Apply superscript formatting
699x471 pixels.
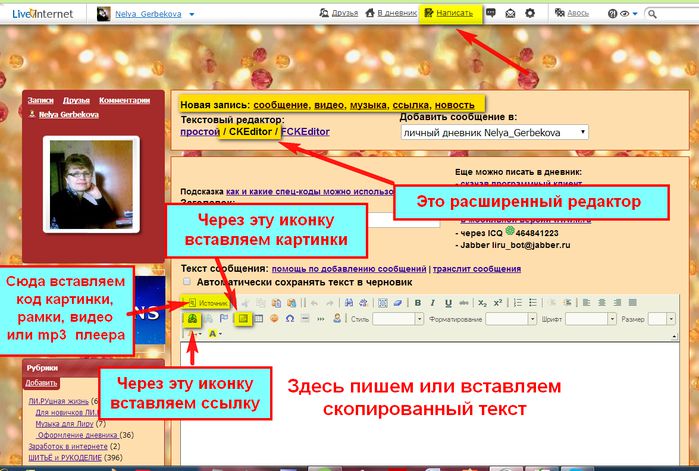[498, 303]
